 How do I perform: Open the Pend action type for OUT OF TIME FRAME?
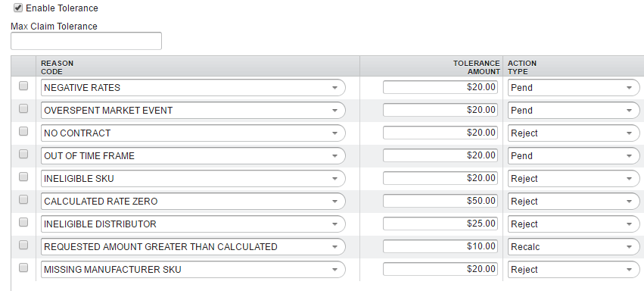[x=574, y=156]
